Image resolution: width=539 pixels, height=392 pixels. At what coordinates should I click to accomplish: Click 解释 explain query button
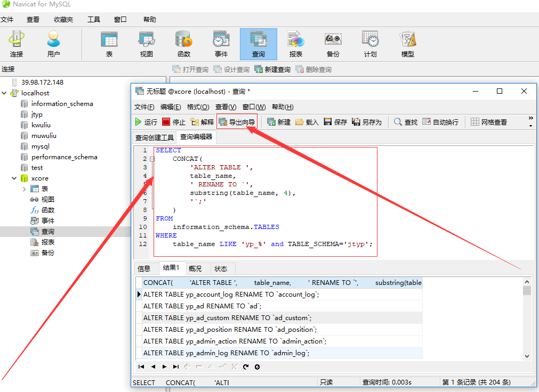tap(202, 122)
